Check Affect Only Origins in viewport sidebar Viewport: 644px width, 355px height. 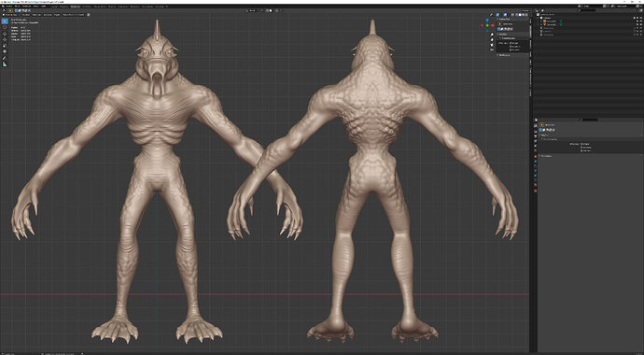pos(511,43)
